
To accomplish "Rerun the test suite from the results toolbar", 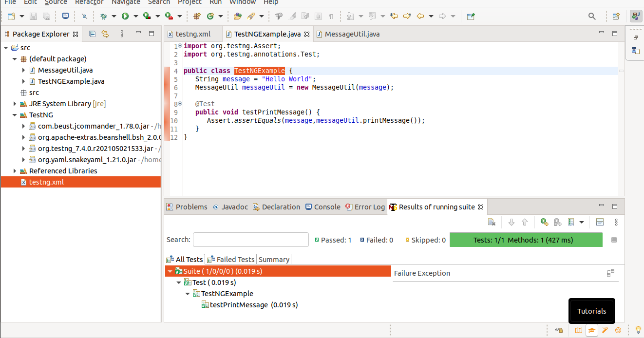I will coord(544,222).
